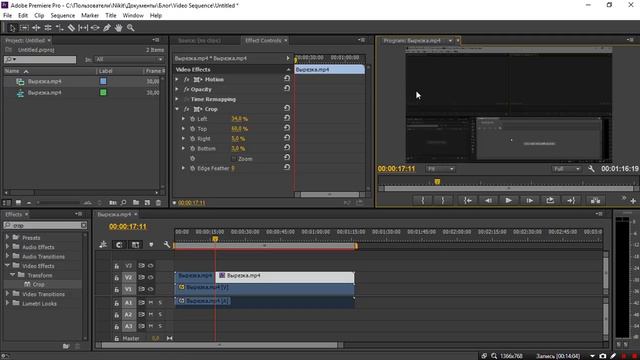Expand the Opacity effect properties
This screenshot has height=360, width=640.
coord(177,89)
